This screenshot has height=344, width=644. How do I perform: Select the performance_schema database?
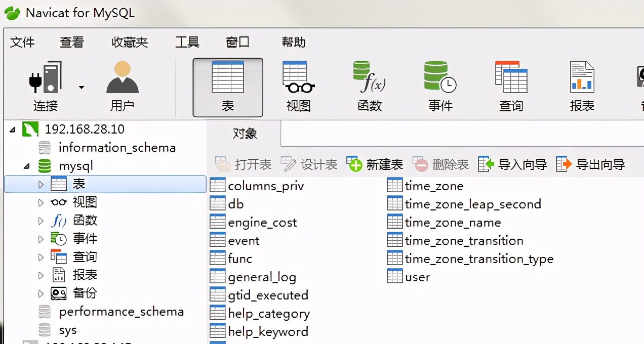click(x=121, y=312)
